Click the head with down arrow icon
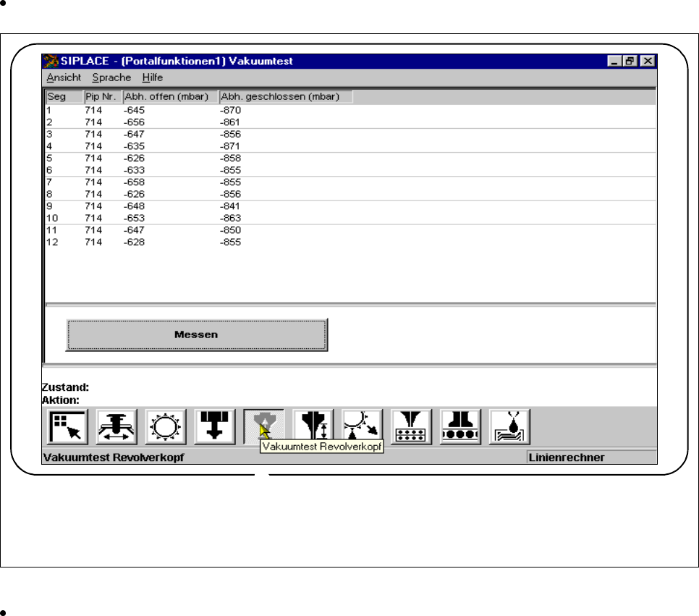 tap(214, 427)
